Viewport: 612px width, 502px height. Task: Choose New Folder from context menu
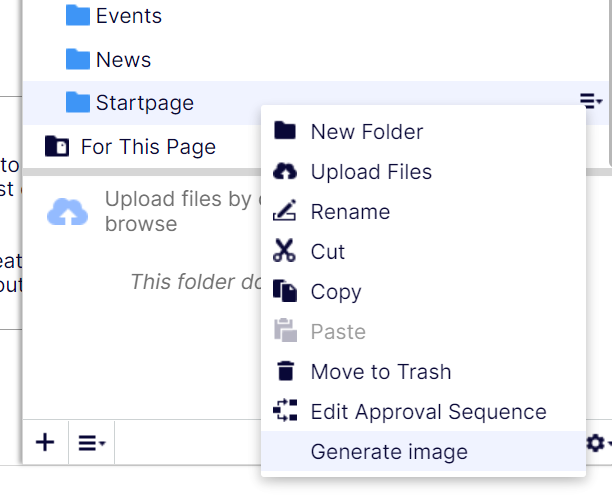(423, 132)
